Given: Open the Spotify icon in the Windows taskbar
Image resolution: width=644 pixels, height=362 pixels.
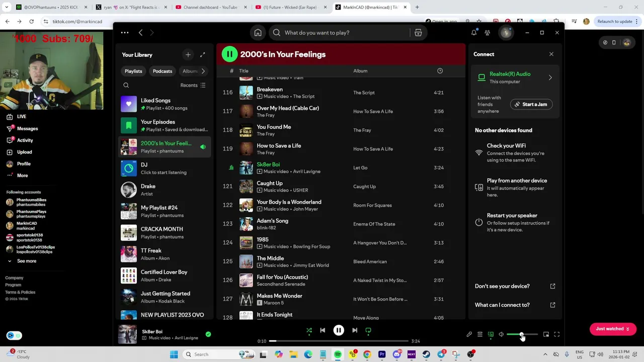Looking at the screenshot, I should coord(338,354).
